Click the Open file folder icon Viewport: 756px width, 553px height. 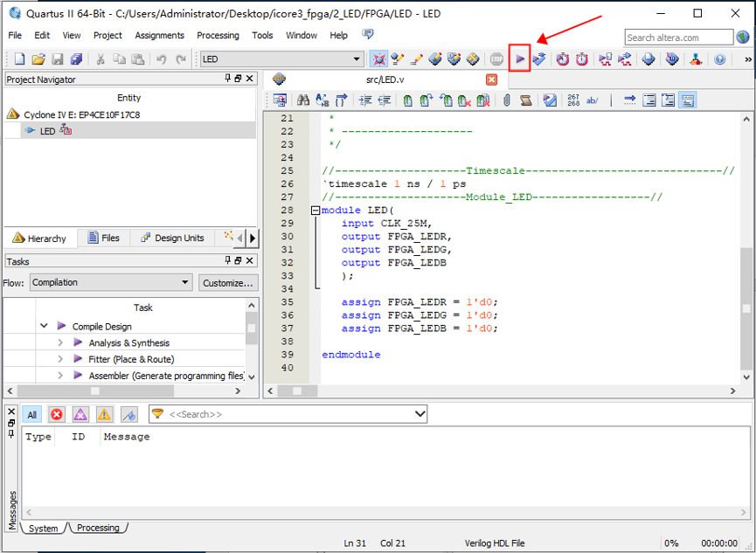[x=38, y=59]
